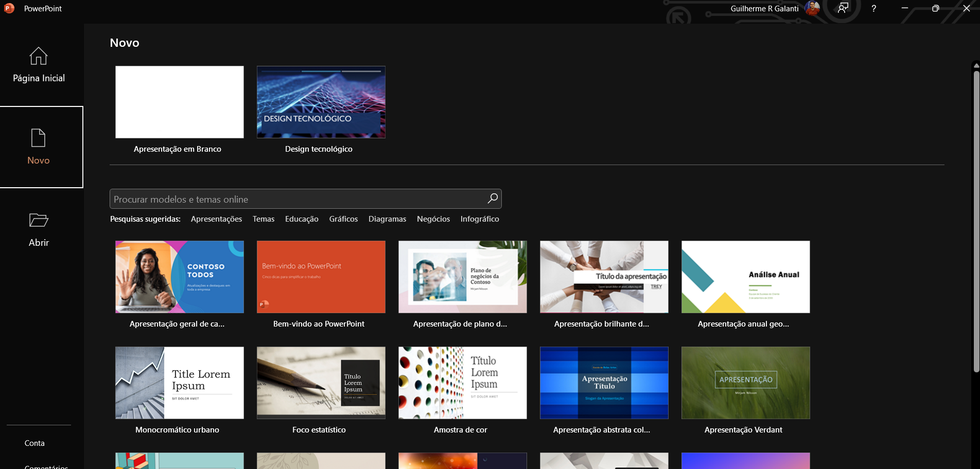This screenshot has width=980, height=469.
Task: Click the Foco estatístico caption
Action: tap(319, 429)
